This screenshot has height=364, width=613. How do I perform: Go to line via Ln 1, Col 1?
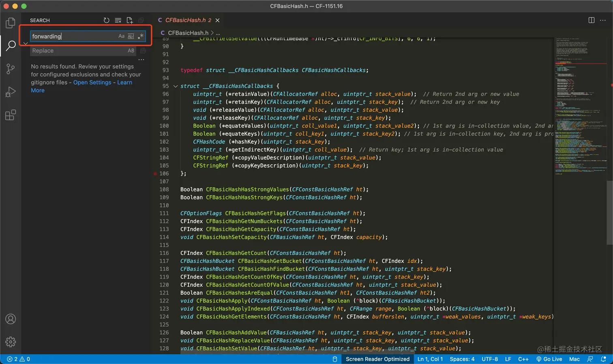click(x=430, y=359)
